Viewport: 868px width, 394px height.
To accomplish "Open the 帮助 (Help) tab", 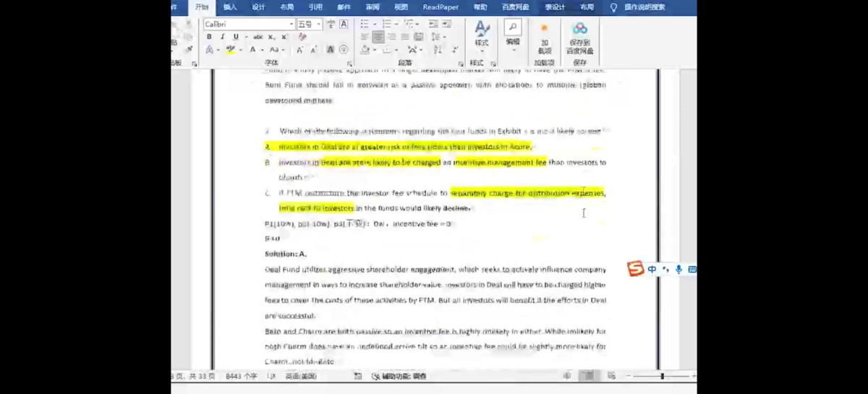I will pos(480,7).
